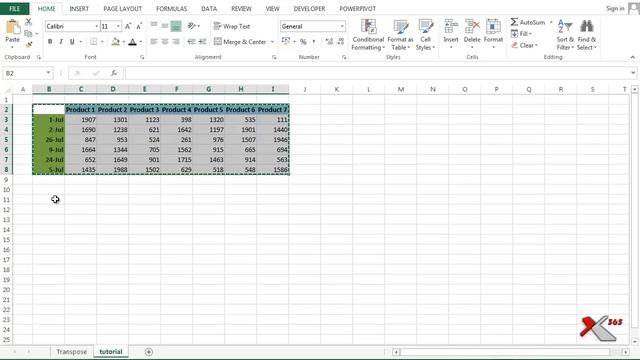Open the Format cells menu icon
Image resolution: width=640 pixels, height=360 pixels.
coord(493,27)
